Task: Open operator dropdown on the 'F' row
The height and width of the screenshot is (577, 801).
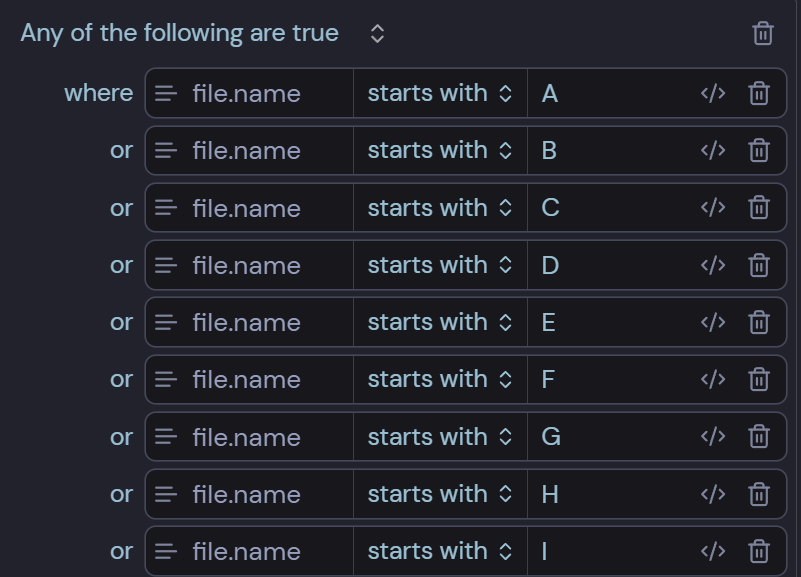Action: click(440, 379)
